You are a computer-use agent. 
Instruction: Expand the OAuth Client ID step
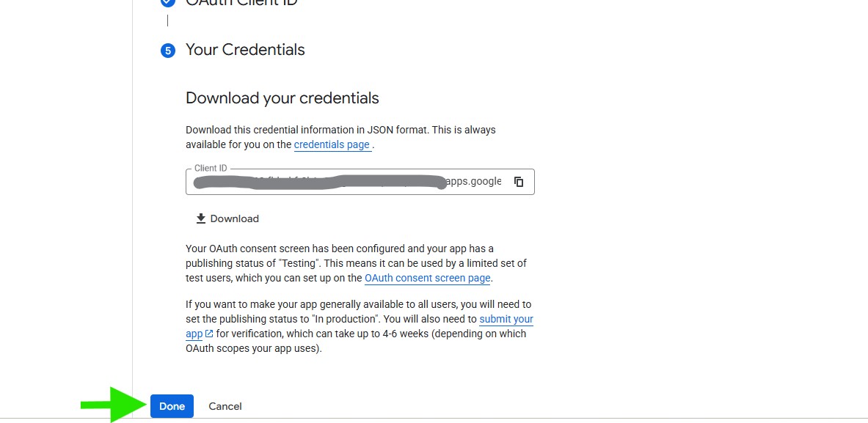[242, 3]
